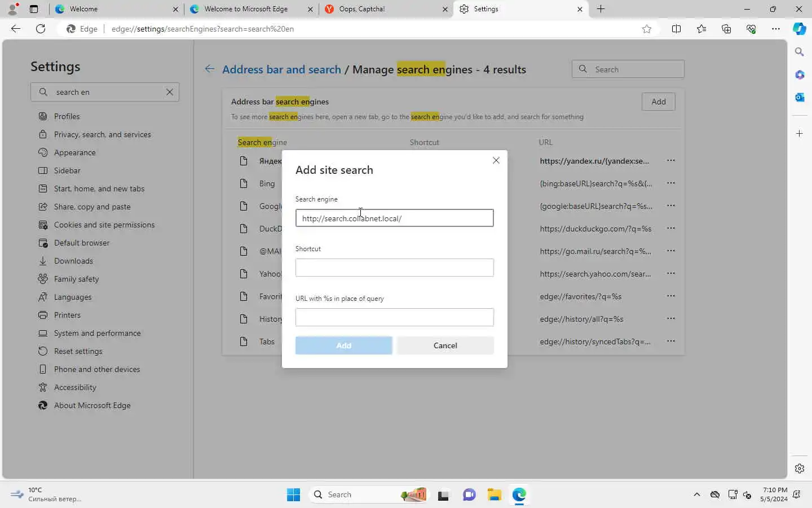812x508 pixels.
Task: Open Copilot in the sidebar
Action: (x=800, y=29)
